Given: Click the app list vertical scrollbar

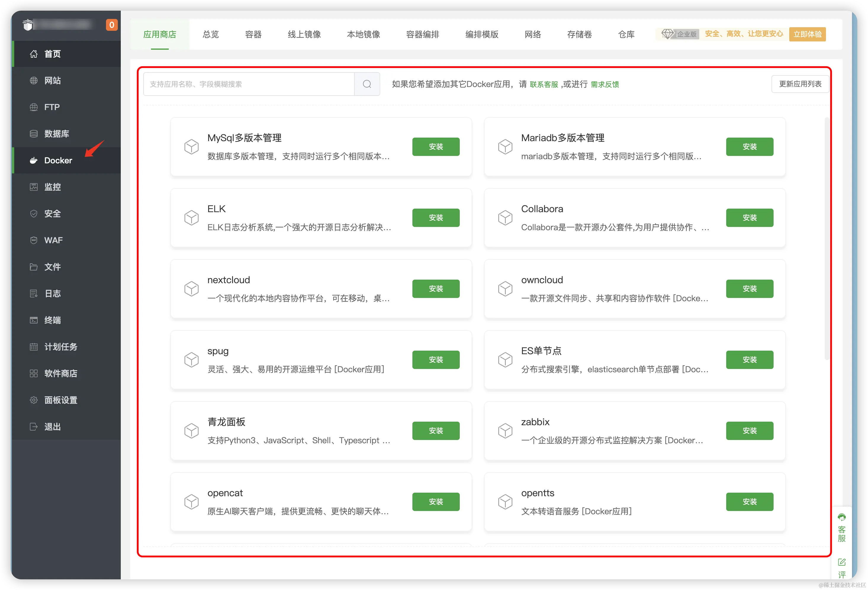Looking at the screenshot, I should coord(827,239).
